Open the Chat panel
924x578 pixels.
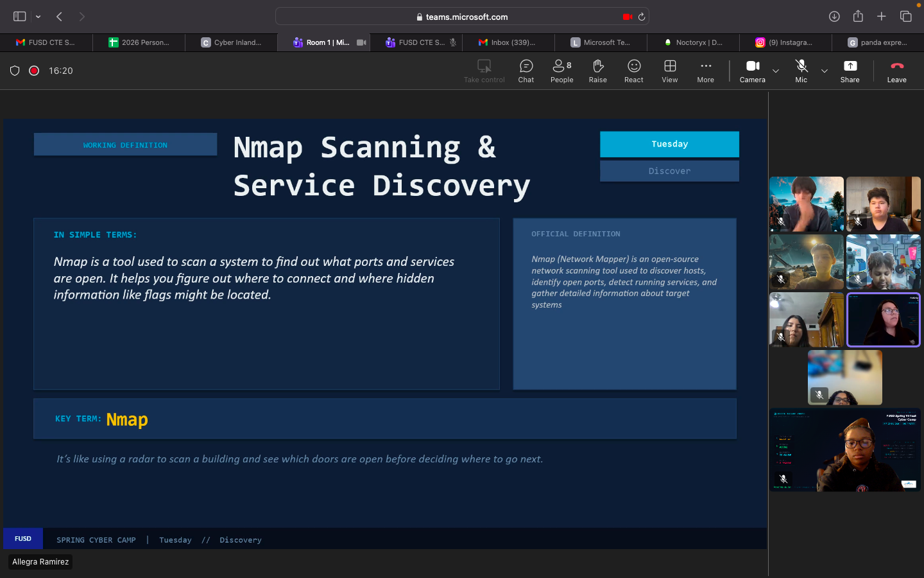point(526,71)
